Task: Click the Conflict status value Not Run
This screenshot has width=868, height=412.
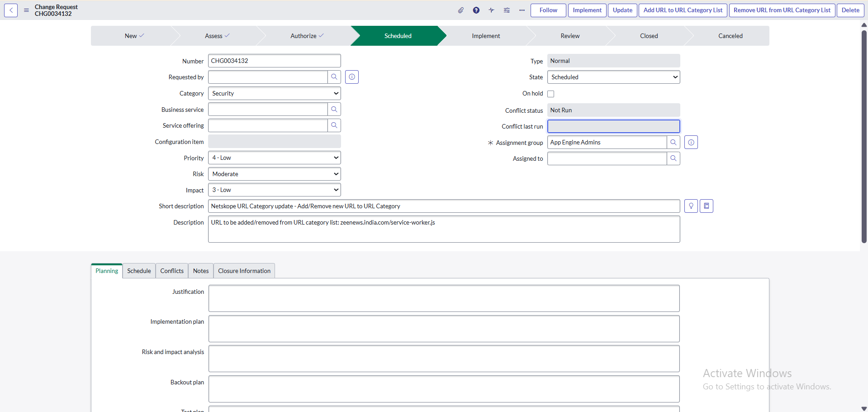Action: tap(614, 110)
